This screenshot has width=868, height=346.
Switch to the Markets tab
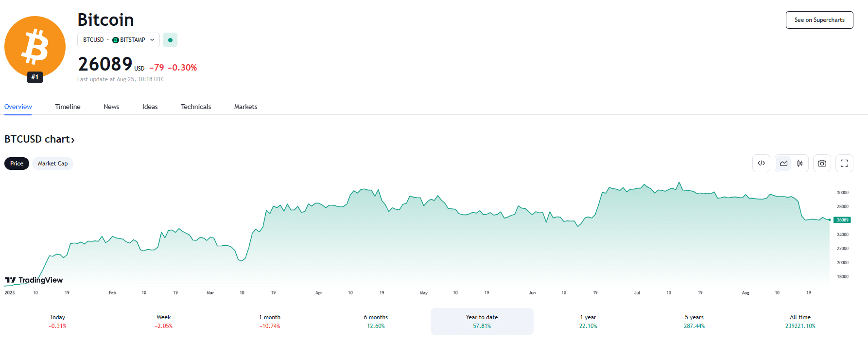coord(246,107)
